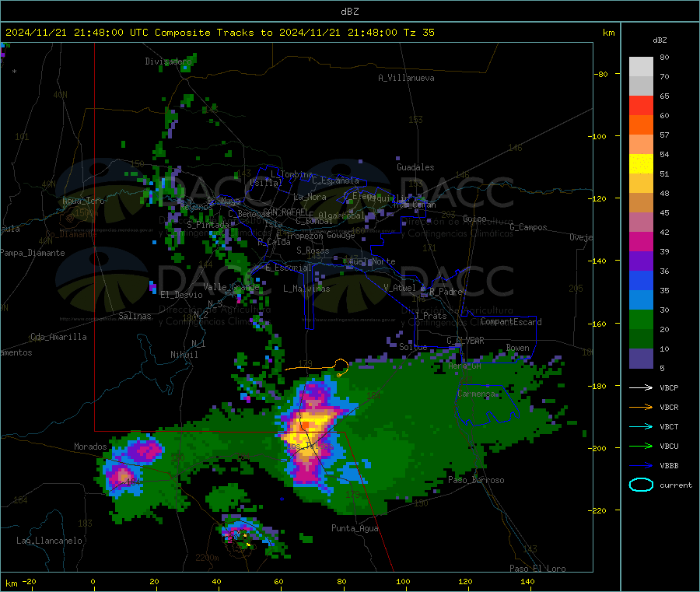
Task: Select the Paso El Loro label
Action: (537, 569)
